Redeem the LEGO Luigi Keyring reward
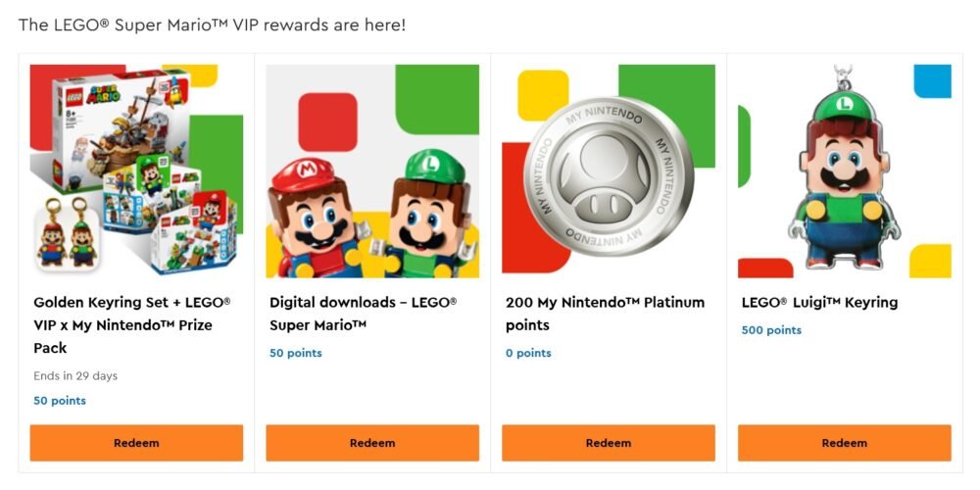The image size is (980, 490). (845, 443)
